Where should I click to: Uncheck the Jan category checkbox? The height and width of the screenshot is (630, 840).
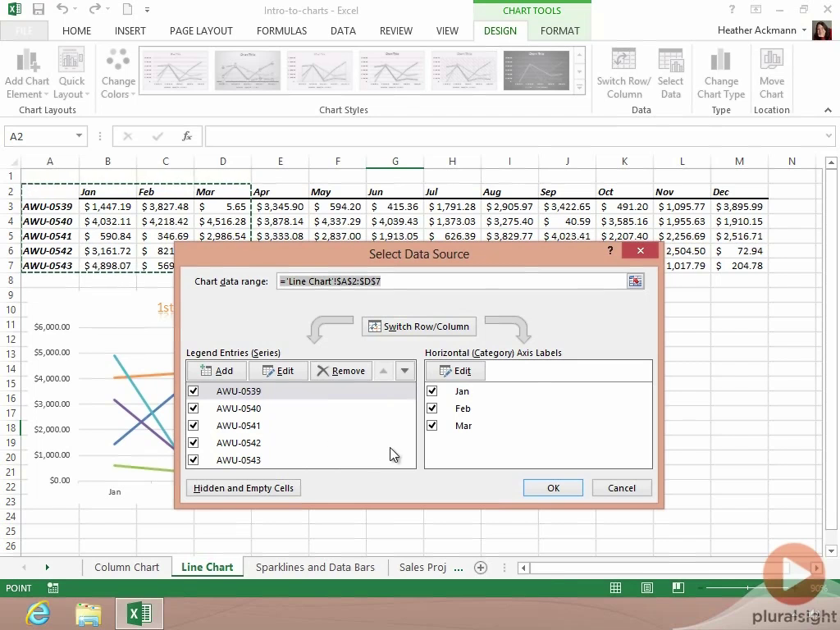pos(431,391)
